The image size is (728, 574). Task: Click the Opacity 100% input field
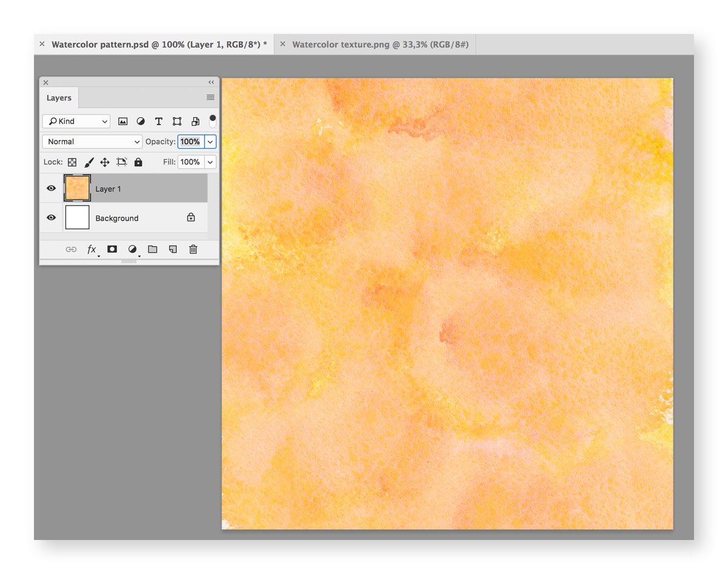click(191, 141)
